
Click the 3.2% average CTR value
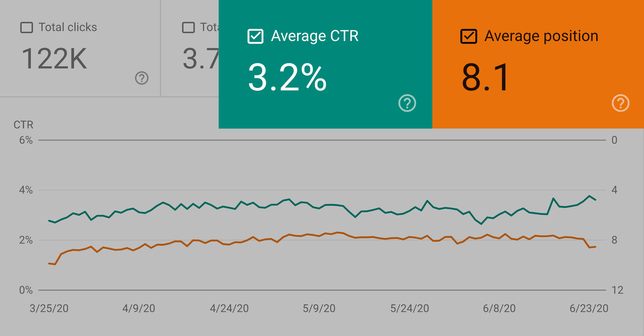[287, 77]
